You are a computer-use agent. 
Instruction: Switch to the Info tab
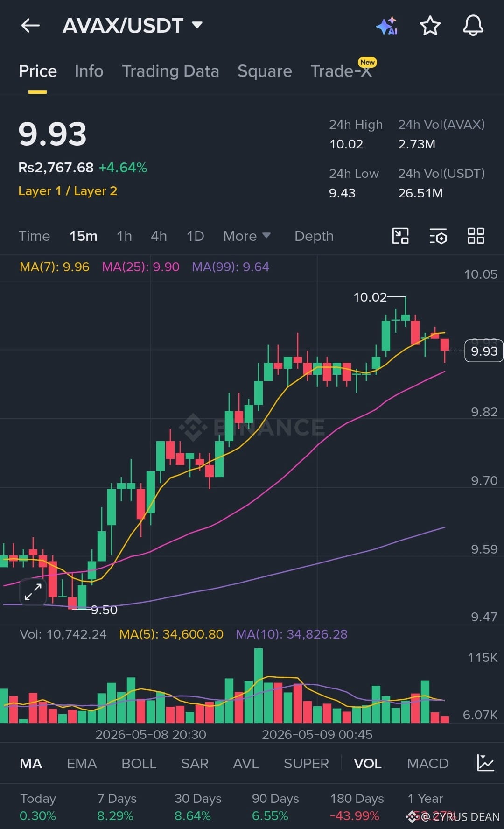pos(89,71)
